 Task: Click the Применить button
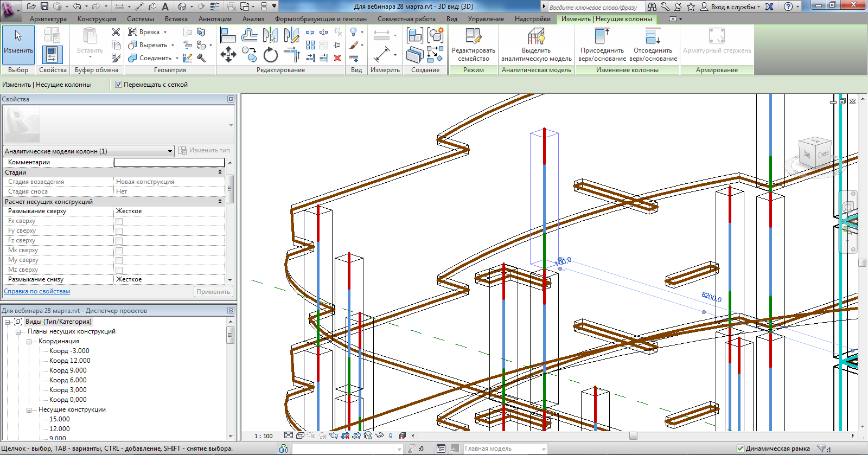213,292
